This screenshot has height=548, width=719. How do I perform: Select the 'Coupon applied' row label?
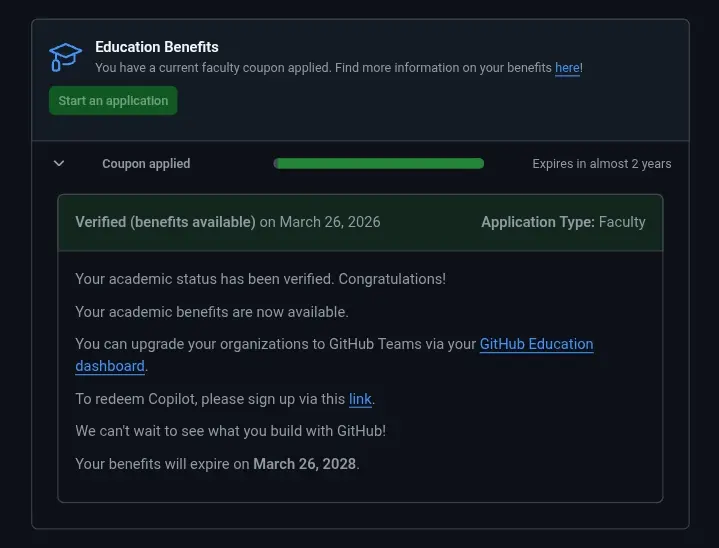coord(146,164)
